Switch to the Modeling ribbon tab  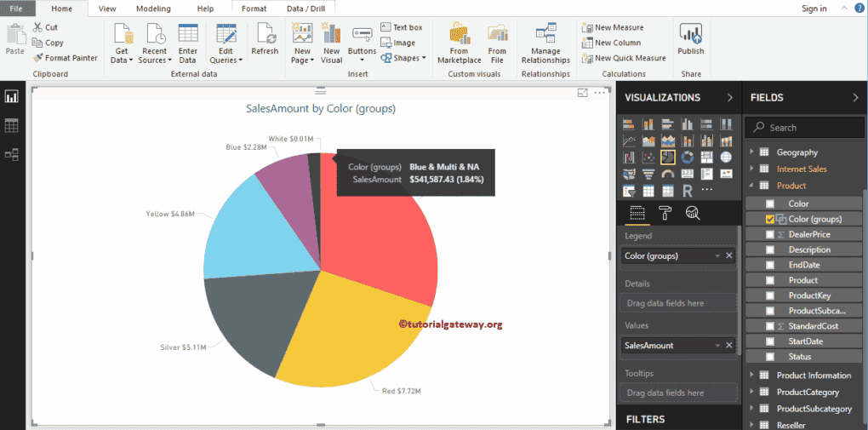(x=153, y=9)
